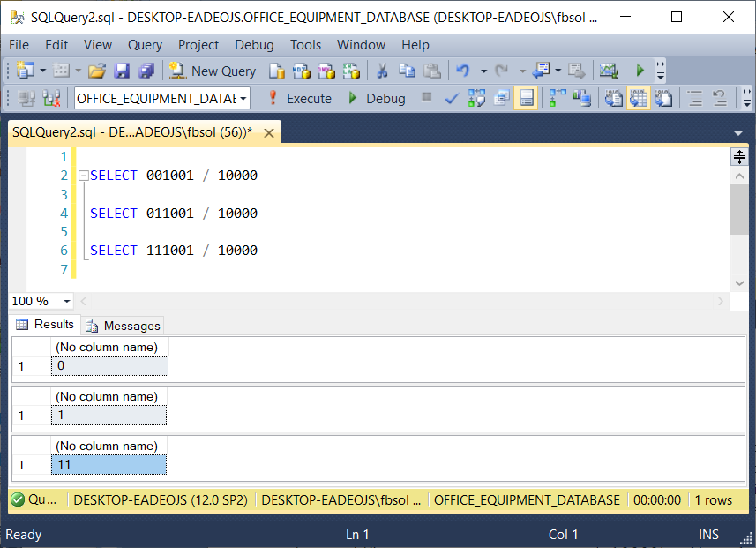The image size is (756, 548).
Task: Click the Cut scissors icon
Action: (x=382, y=71)
